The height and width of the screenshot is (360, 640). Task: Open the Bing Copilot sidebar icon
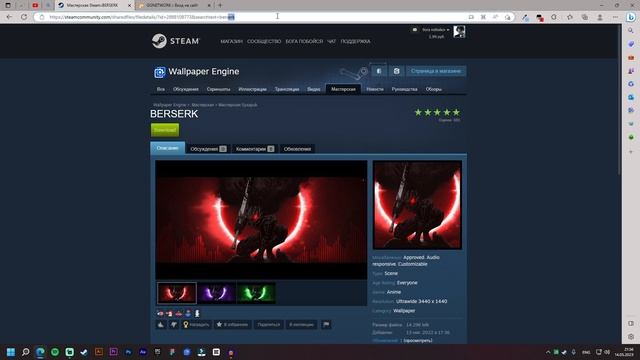(631, 17)
